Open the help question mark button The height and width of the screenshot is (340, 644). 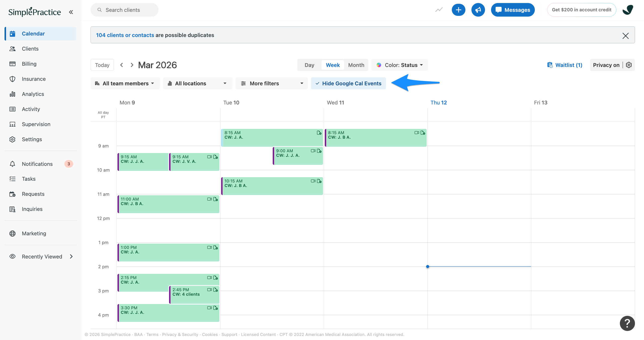point(627,323)
